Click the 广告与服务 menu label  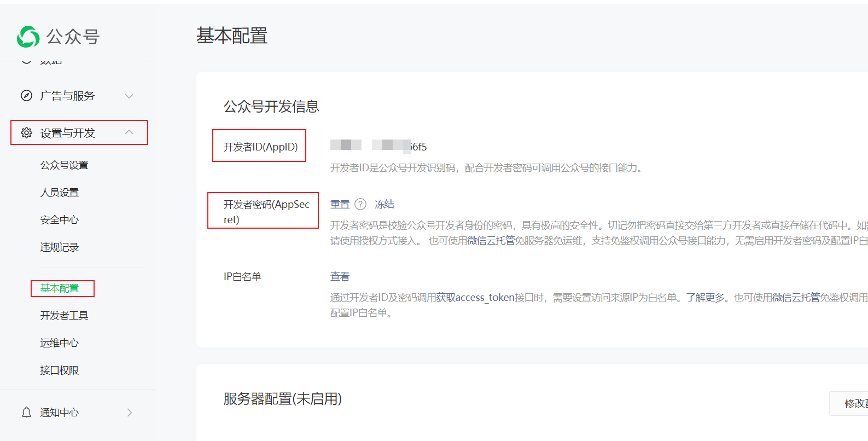point(67,96)
